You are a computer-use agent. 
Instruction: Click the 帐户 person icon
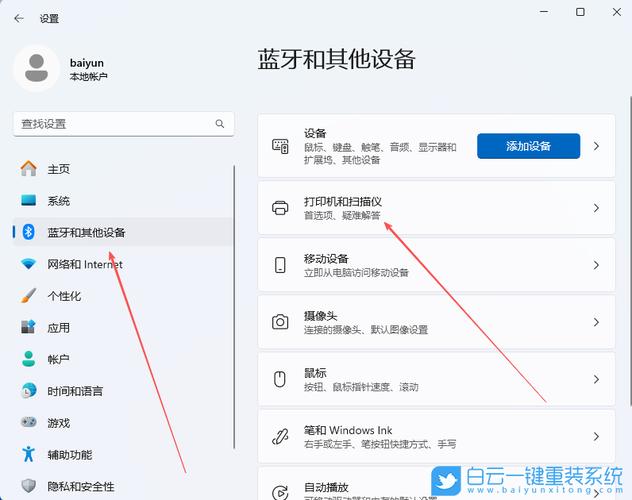(28, 359)
